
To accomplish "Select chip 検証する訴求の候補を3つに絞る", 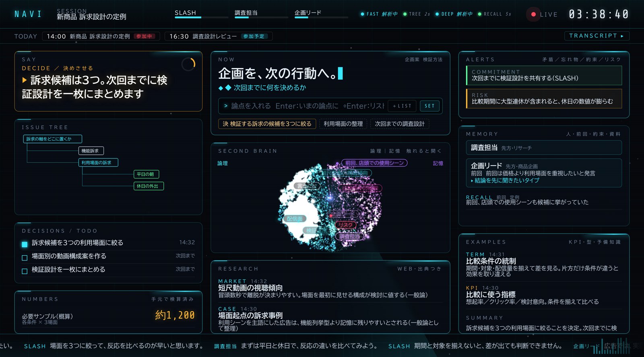I will point(267,124).
